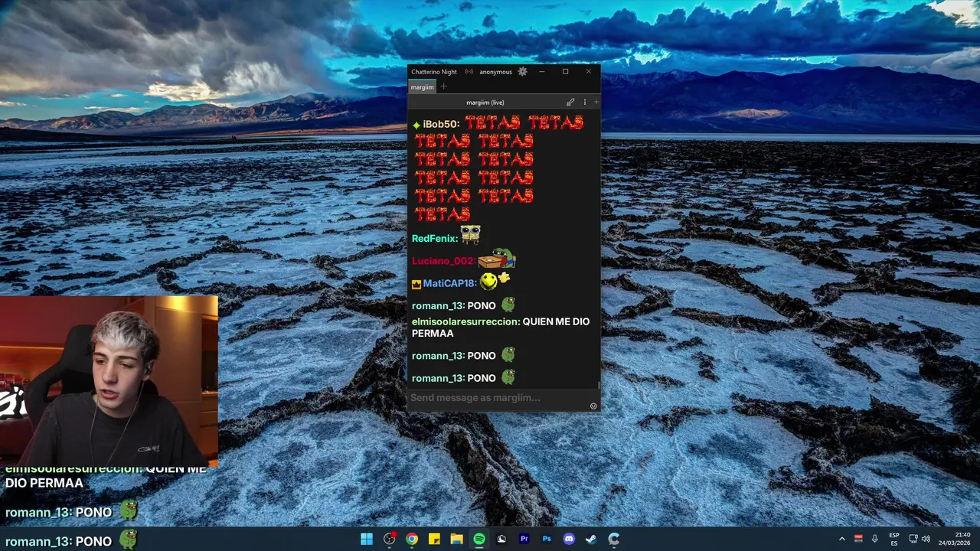The image size is (980, 551).
Task: Open OBS Studio from taskbar
Action: (x=389, y=539)
